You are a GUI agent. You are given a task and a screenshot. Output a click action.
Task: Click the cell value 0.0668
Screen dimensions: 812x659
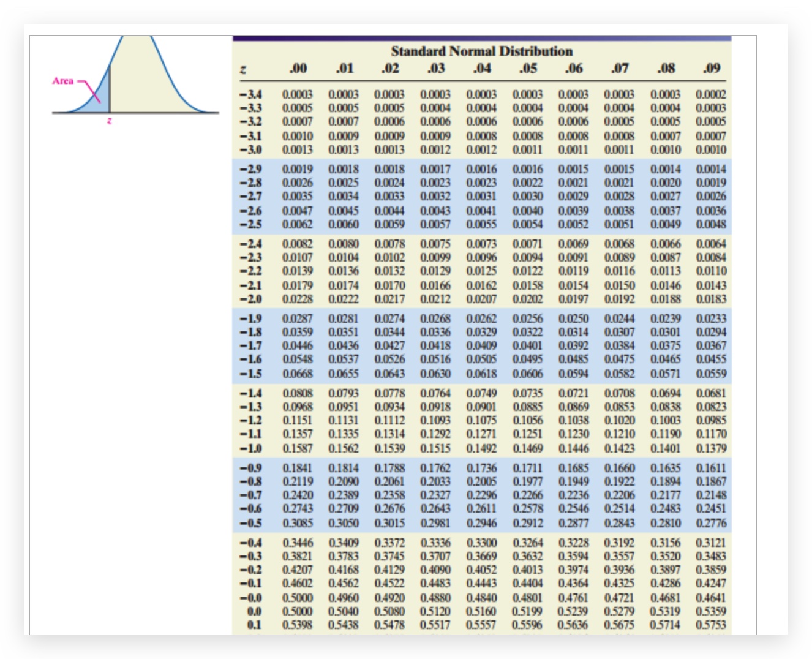click(298, 374)
